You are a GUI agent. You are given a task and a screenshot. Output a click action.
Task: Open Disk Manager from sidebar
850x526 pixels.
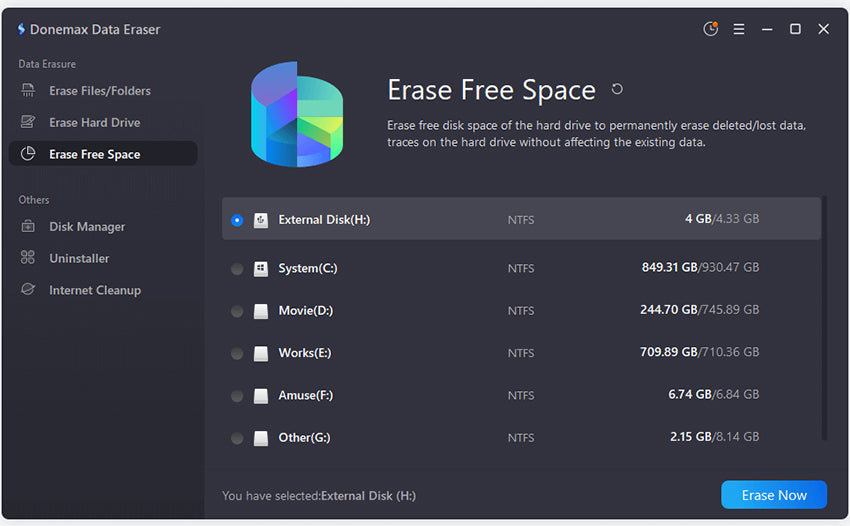[103, 227]
